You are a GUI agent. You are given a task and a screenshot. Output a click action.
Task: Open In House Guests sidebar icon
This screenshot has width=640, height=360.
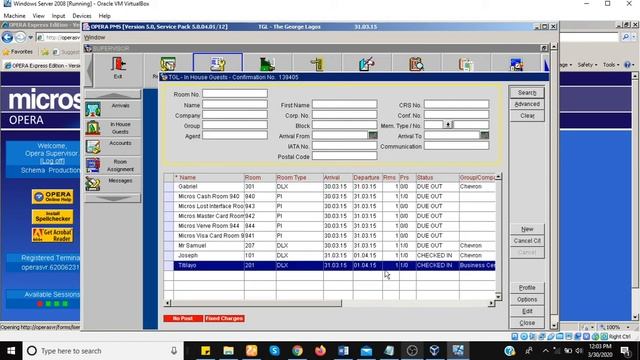click(93, 128)
